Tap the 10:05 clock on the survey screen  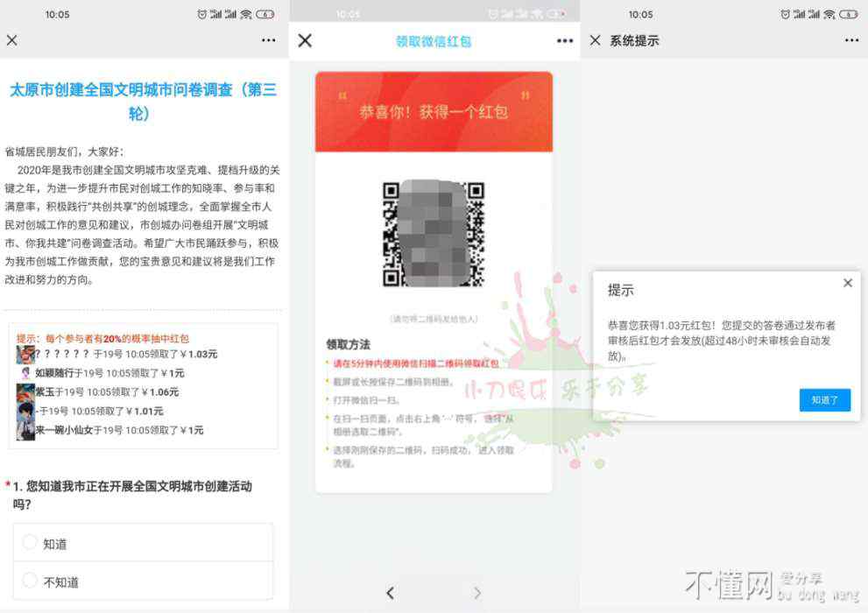pos(57,14)
